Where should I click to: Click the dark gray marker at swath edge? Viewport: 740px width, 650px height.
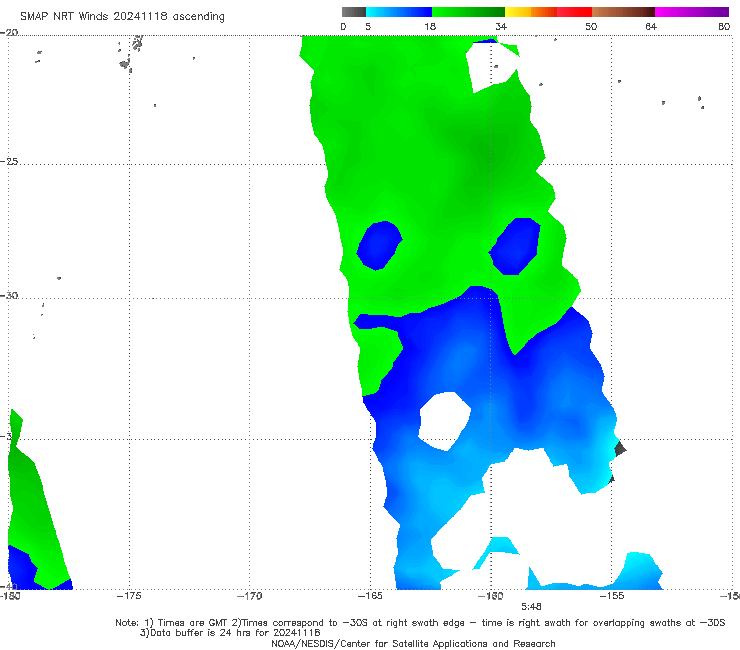[x=620, y=448]
